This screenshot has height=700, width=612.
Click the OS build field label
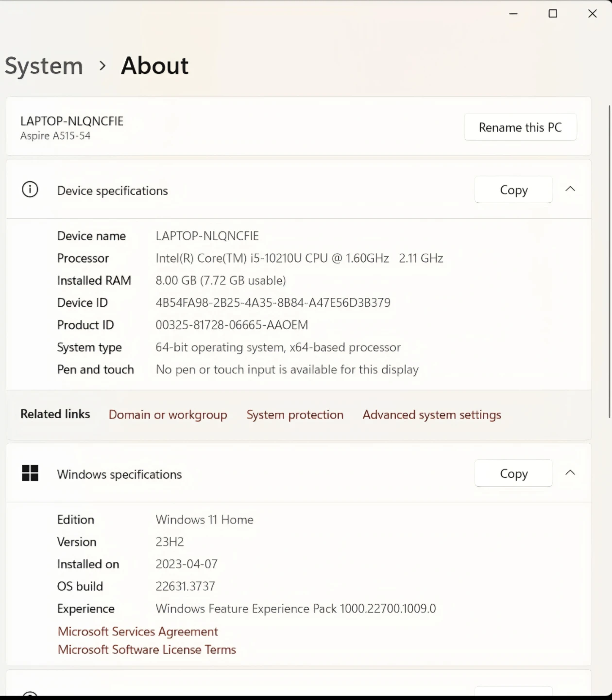(80, 586)
